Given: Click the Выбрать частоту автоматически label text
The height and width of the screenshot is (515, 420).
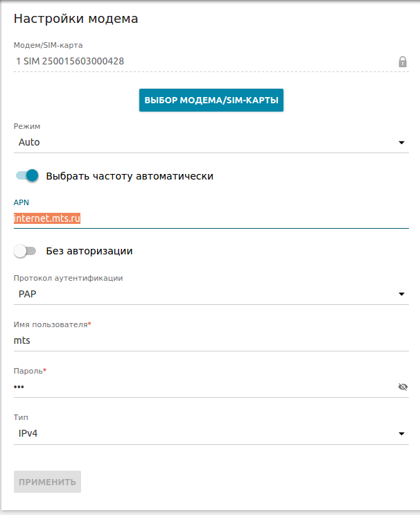Looking at the screenshot, I should coord(130,176).
